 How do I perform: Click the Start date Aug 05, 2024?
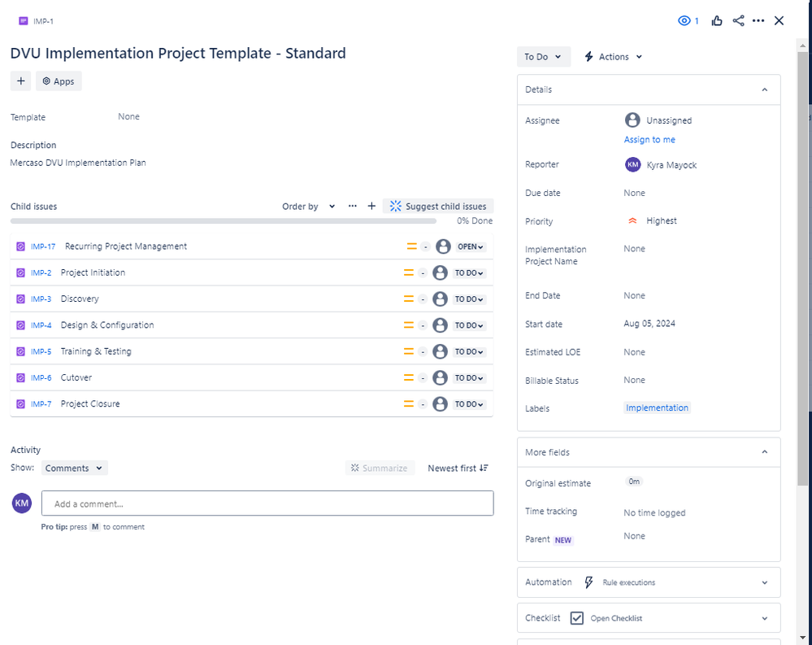click(x=649, y=324)
